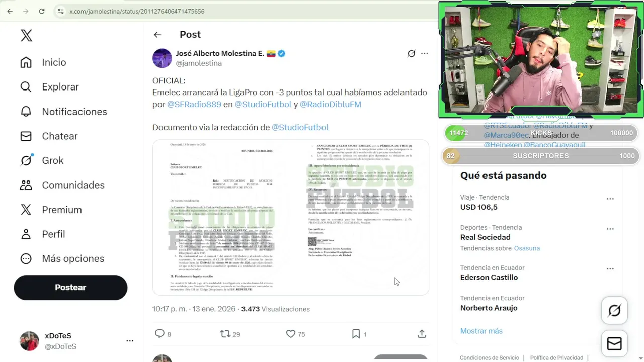Open replies via the comment bubble icon
644x362 pixels.
coord(159,334)
